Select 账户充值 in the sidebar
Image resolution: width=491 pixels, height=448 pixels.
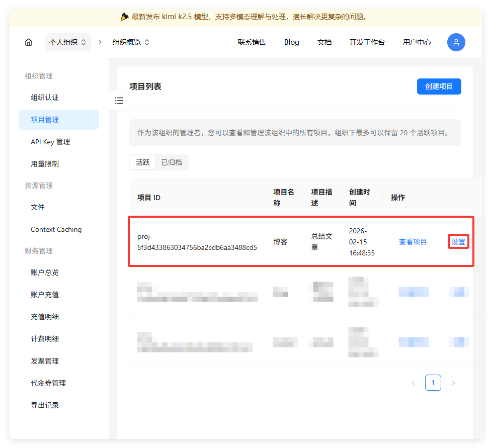[x=45, y=295]
